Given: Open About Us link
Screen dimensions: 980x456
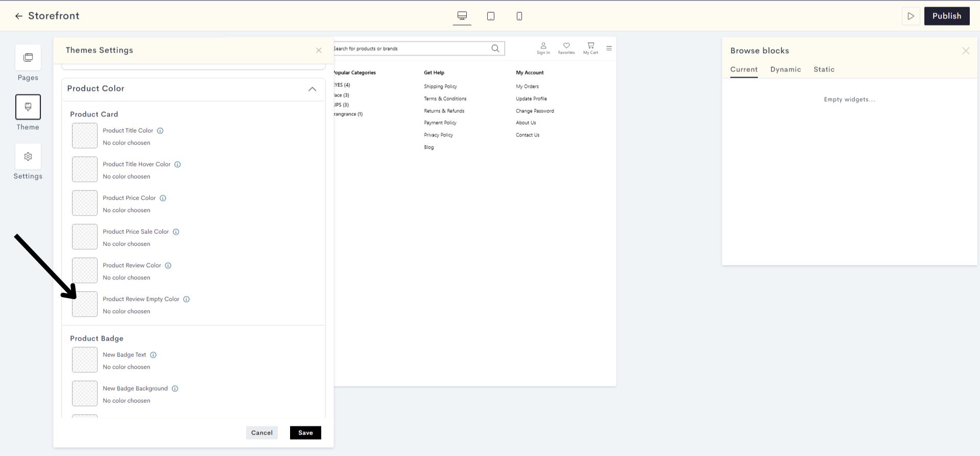Looking at the screenshot, I should pos(525,123).
